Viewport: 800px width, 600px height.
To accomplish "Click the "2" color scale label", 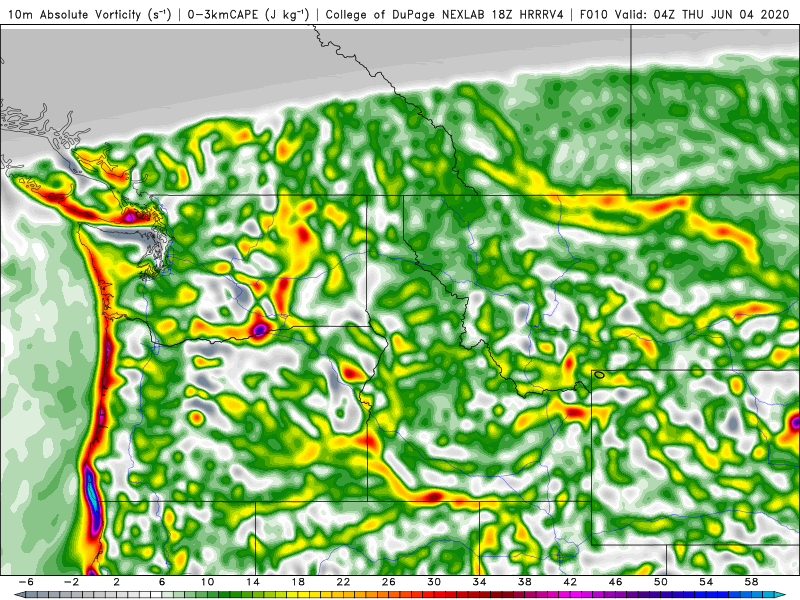I will pyautogui.click(x=116, y=582).
